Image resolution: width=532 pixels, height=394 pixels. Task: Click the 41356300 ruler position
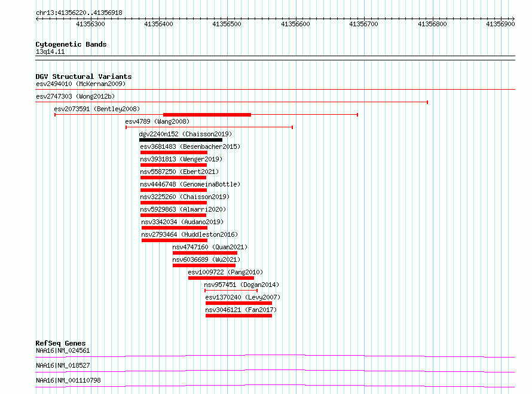[x=91, y=24]
